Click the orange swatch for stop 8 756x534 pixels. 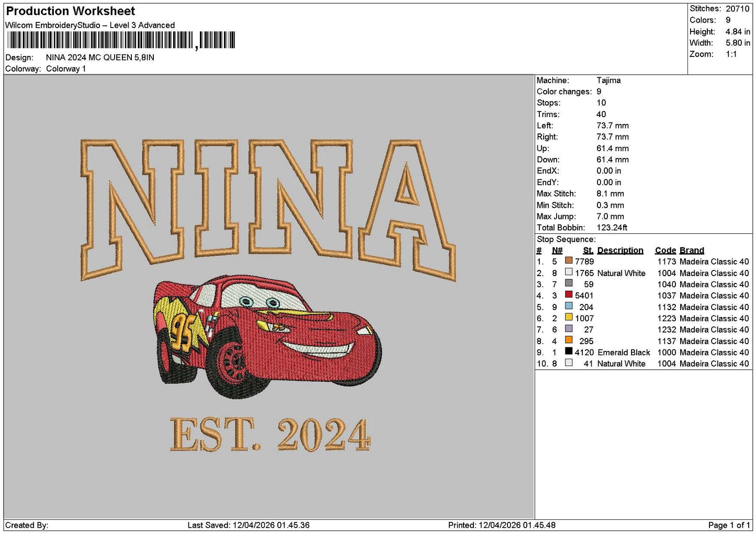point(569,340)
